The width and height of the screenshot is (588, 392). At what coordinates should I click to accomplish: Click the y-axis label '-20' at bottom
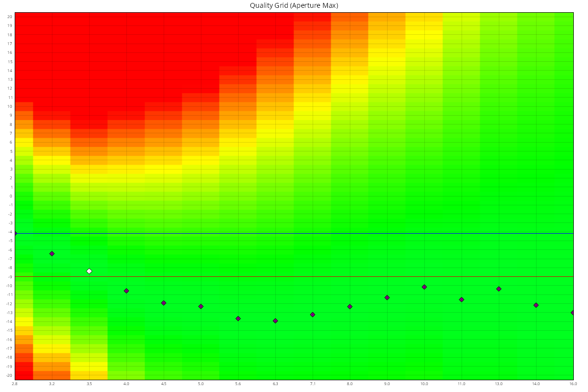tap(9, 375)
